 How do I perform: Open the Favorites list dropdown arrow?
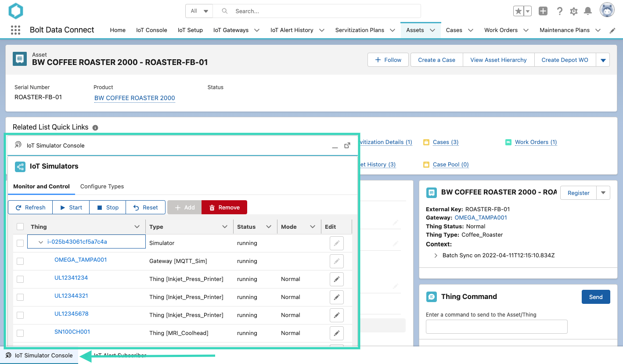tap(528, 11)
